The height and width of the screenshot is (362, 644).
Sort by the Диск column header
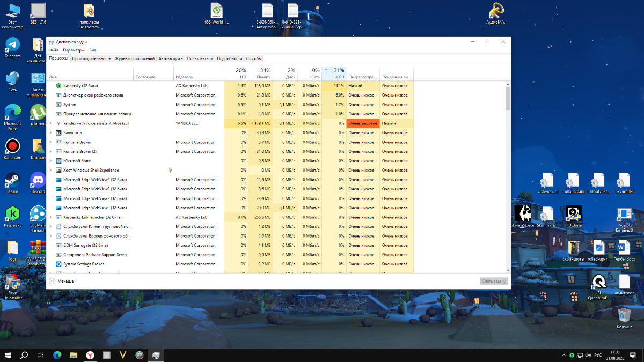tap(286, 73)
